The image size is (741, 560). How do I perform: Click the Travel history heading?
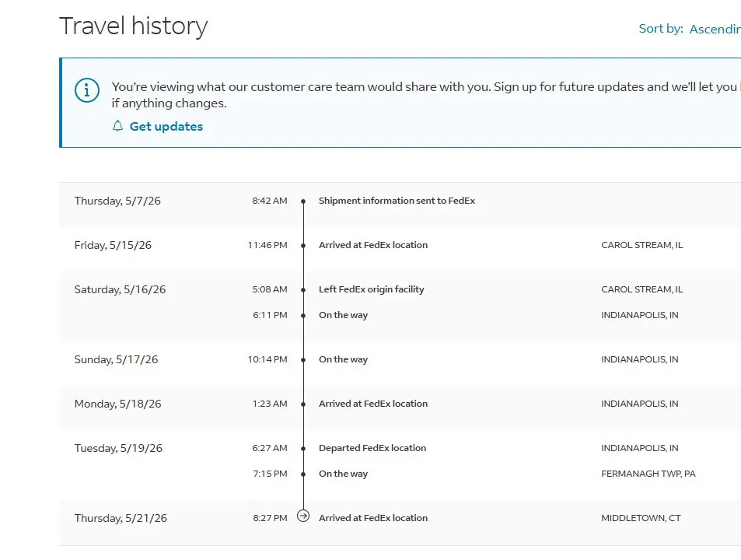133,26
